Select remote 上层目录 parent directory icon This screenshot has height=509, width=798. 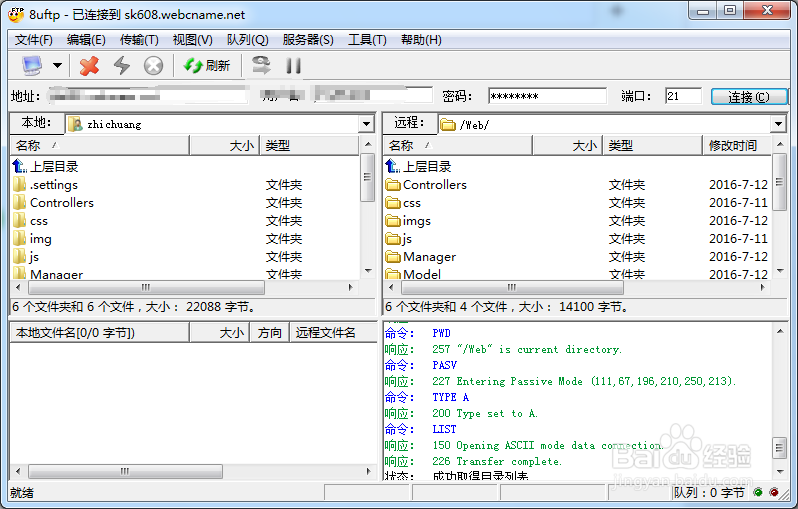click(392, 166)
